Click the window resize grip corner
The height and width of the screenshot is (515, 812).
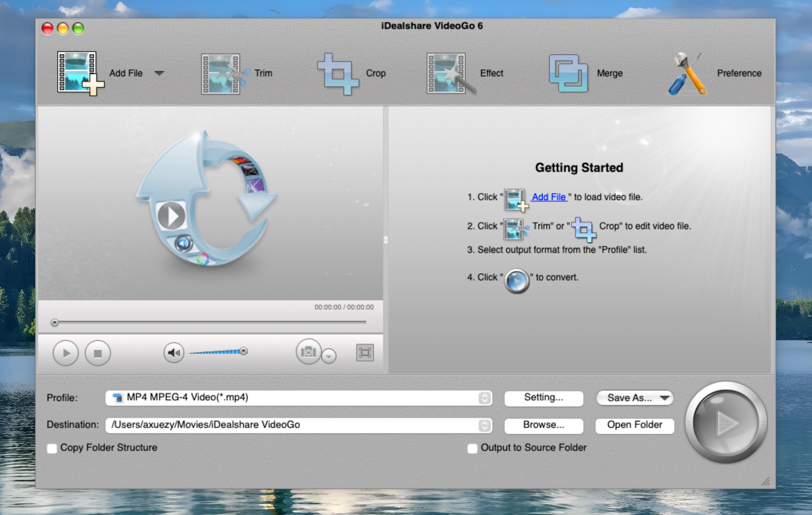coord(766,482)
